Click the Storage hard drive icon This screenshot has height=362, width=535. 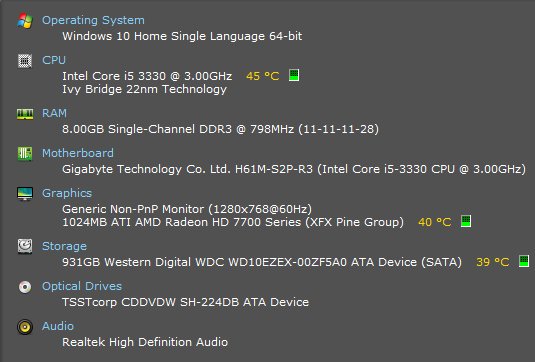(25, 246)
